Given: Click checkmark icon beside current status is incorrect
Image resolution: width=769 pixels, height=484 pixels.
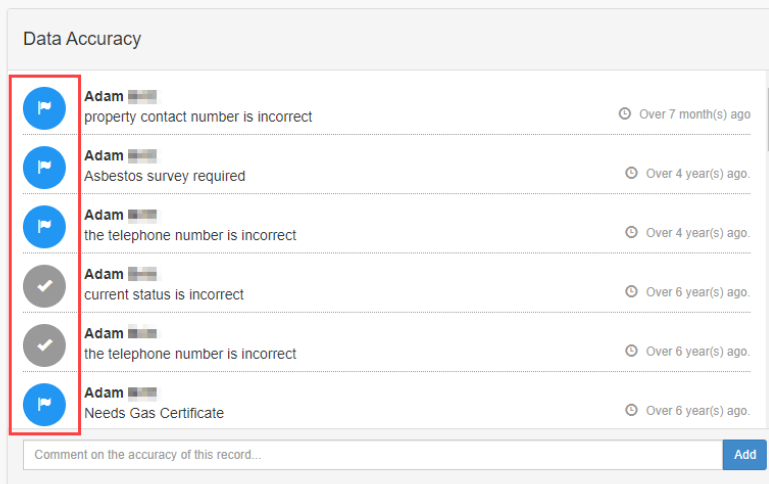Looking at the screenshot, I should pos(44,286).
